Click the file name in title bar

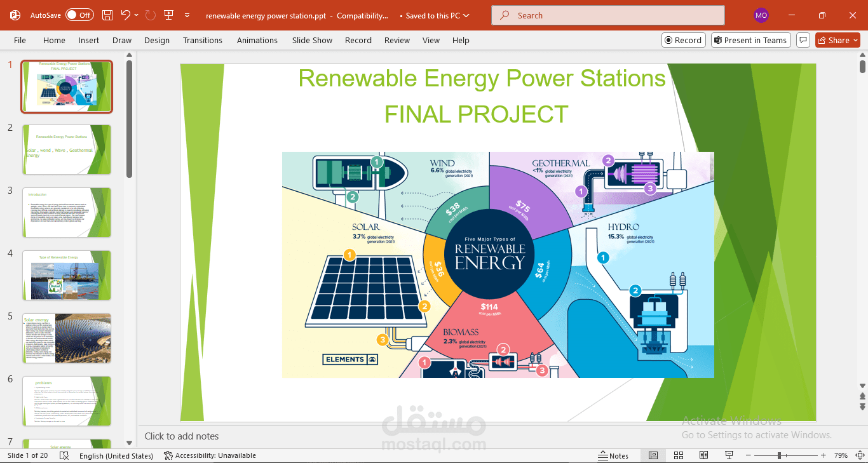pyautogui.click(x=266, y=15)
